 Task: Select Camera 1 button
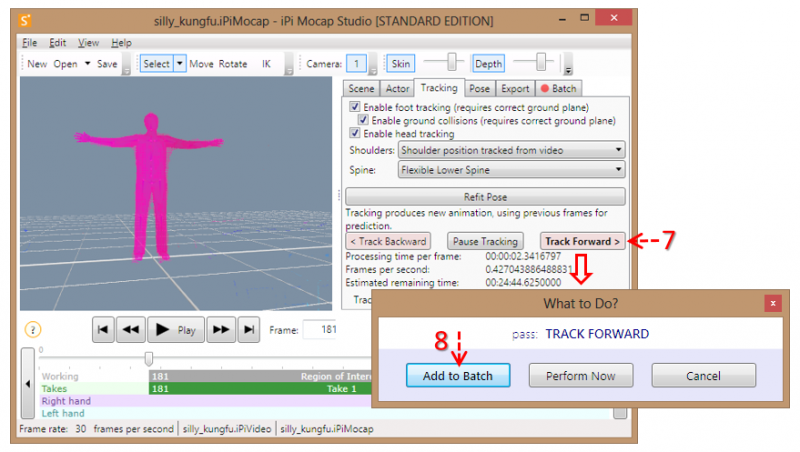[356, 64]
